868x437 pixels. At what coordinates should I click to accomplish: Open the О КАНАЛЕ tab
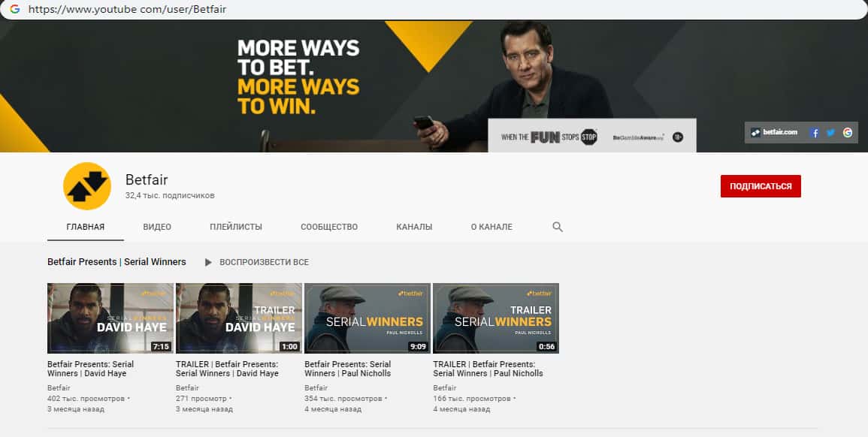coord(491,227)
